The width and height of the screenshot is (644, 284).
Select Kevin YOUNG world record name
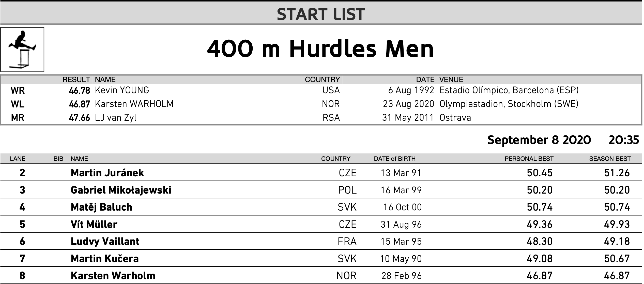click(x=122, y=90)
